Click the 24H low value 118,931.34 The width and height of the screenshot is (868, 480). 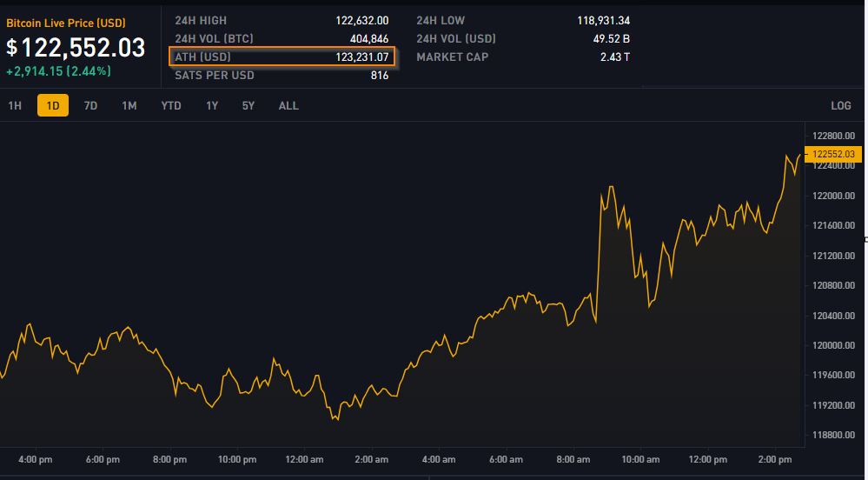[x=603, y=21]
